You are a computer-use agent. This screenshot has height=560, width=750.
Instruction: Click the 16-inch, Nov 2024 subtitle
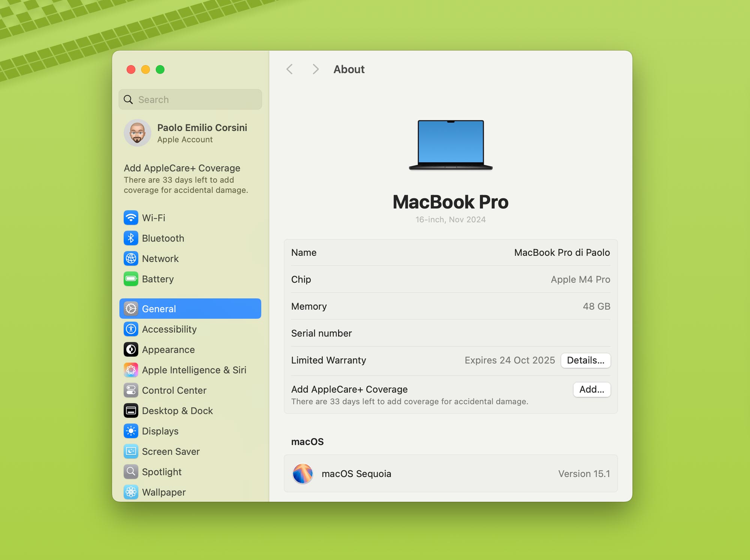click(450, 219)
